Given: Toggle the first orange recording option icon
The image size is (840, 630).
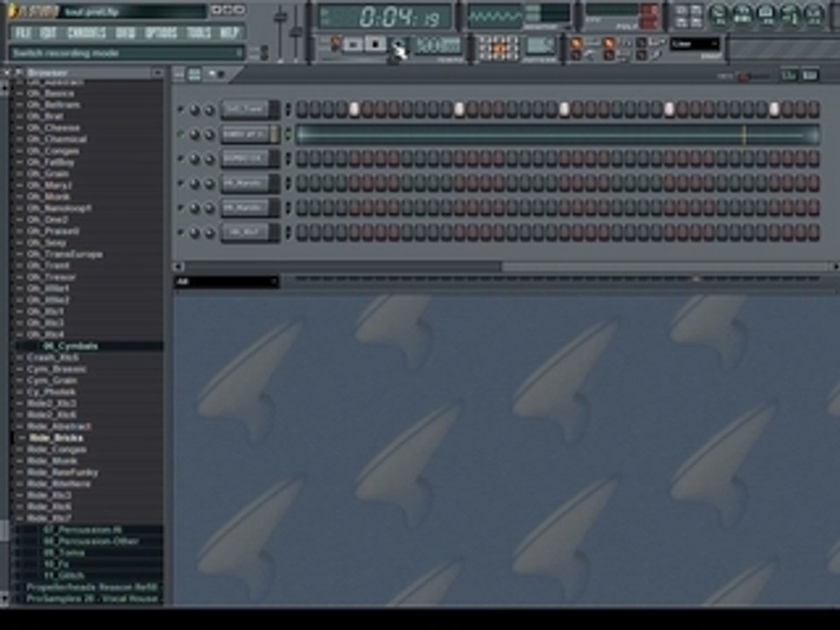Looking at the screenshot, I should (577, 43).
